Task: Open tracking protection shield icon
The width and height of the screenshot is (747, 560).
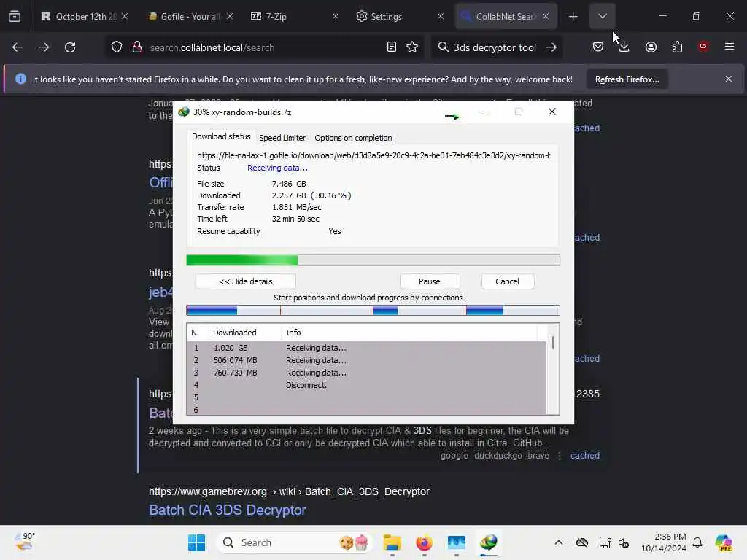Action: point(117,47)
